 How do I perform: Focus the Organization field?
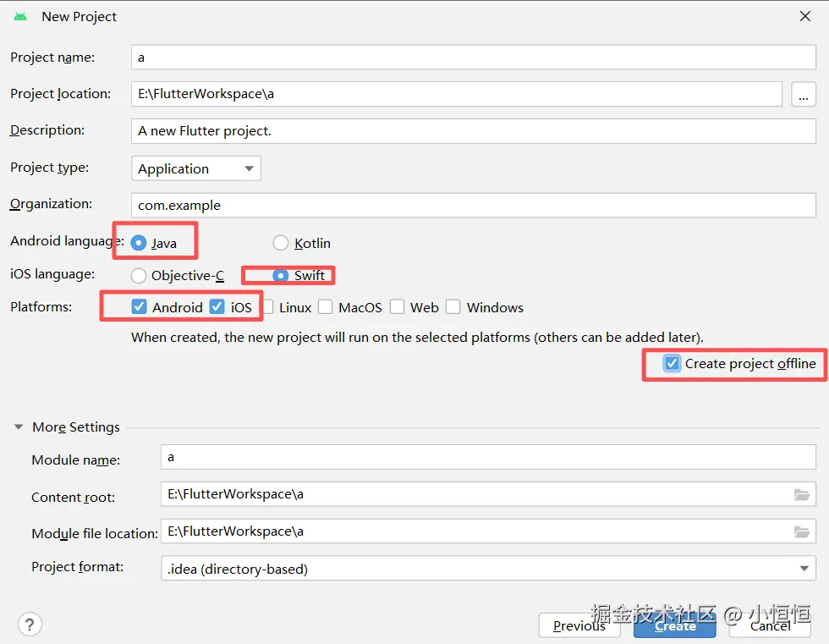click(473, 205)
